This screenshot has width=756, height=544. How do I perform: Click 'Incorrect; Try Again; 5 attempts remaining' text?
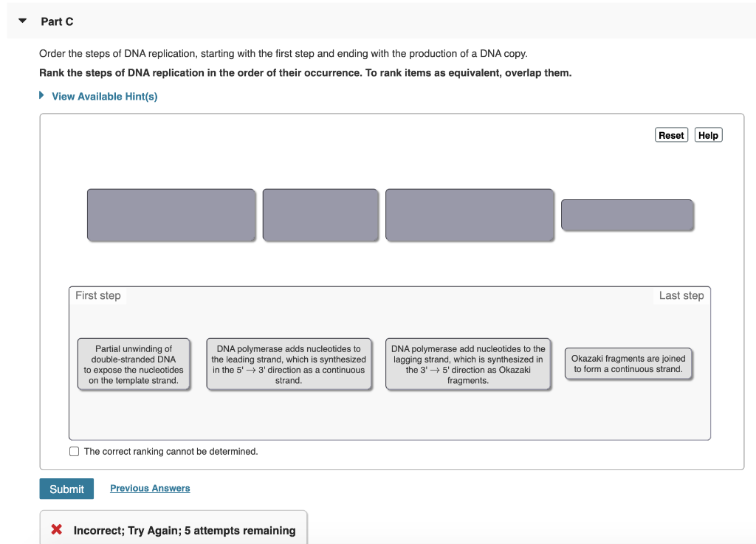coord(185,531)
